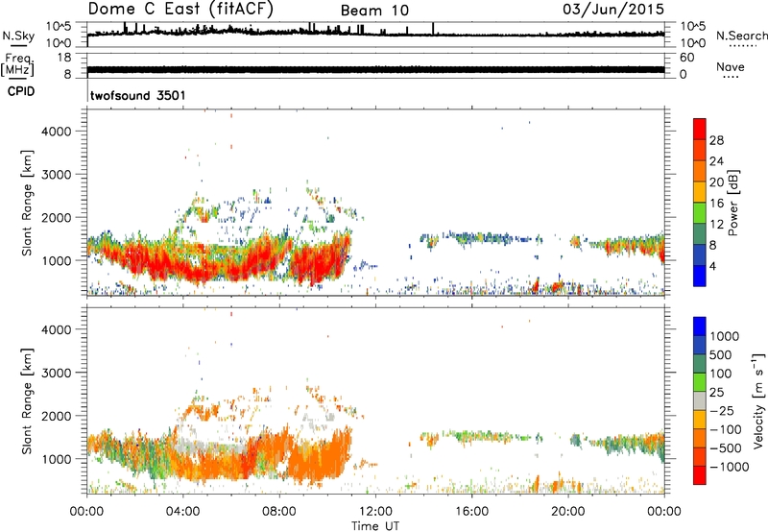Click the power panel 'Slant Range [km]' label

click(x=27, y=203)
